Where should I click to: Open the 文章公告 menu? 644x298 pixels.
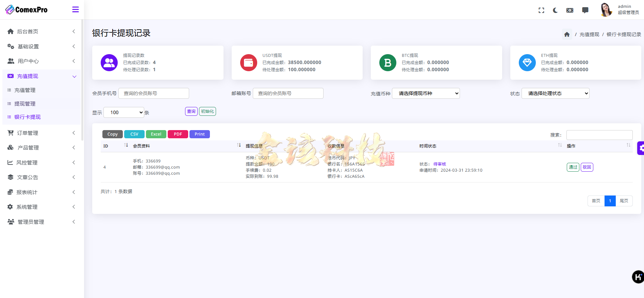point(42,177)
